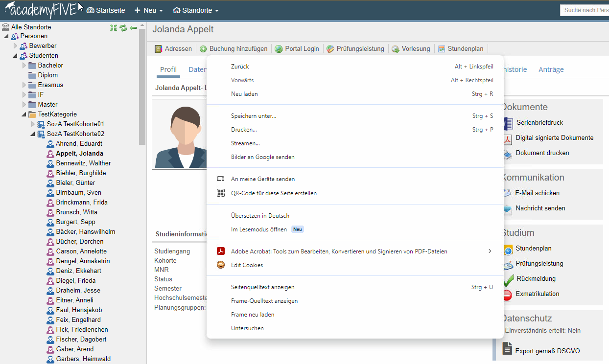Switch to the Anträge tab
609x364 pixels.
tap(551, 69)
